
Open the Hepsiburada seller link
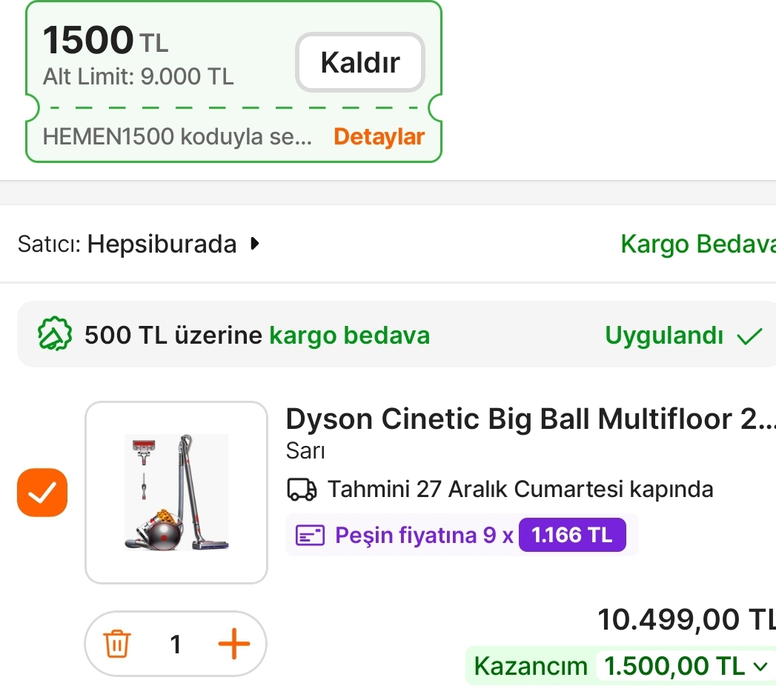point(162,244)
